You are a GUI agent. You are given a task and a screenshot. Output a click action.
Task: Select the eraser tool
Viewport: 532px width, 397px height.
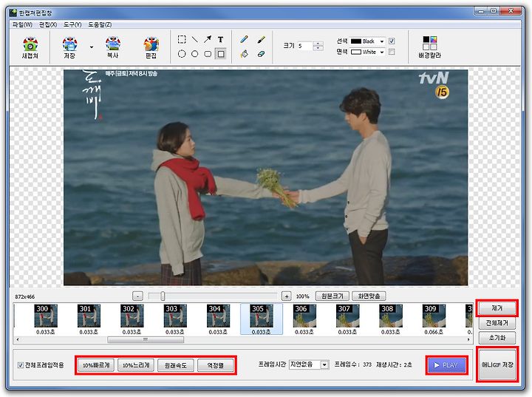[261, 54]
